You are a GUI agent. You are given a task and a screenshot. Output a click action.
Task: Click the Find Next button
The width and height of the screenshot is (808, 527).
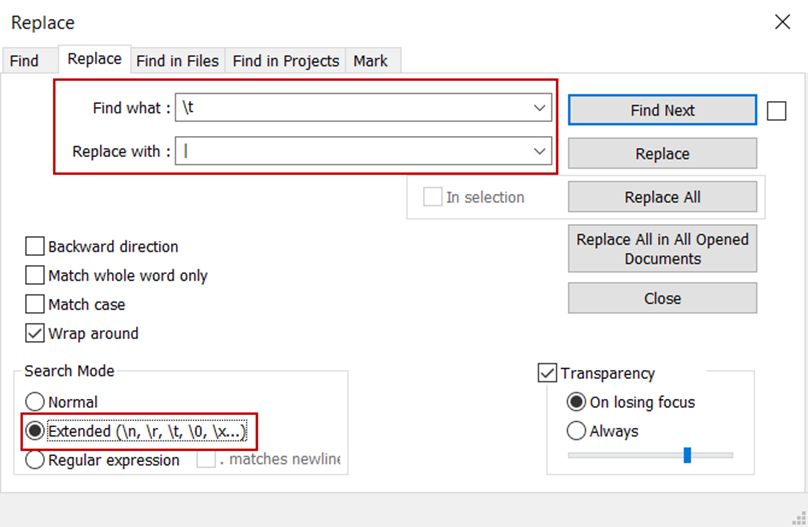tap(662, 110)
